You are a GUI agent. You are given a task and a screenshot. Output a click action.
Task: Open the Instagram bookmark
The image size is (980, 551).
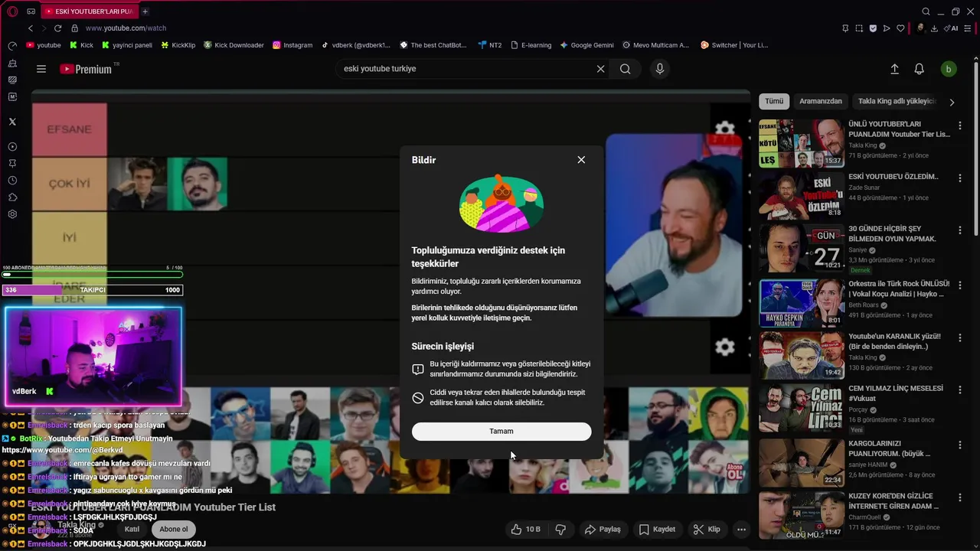click(x=292, y=45)
